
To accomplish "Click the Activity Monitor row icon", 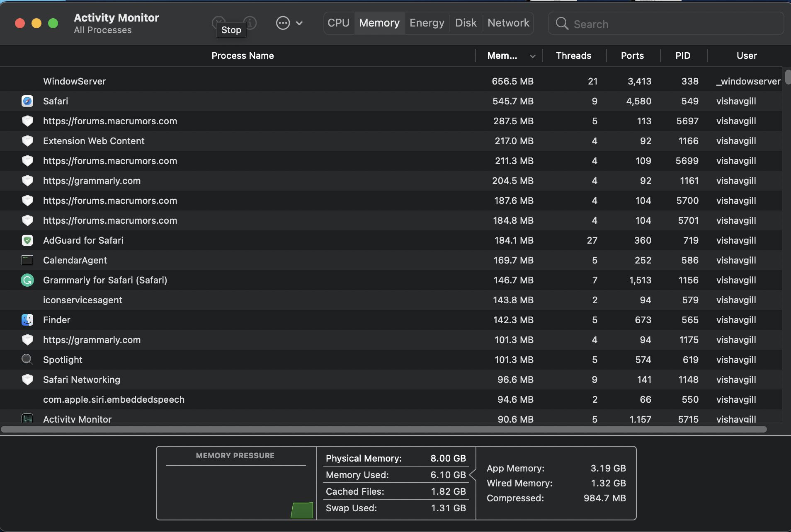I will (x=27, y=418).
